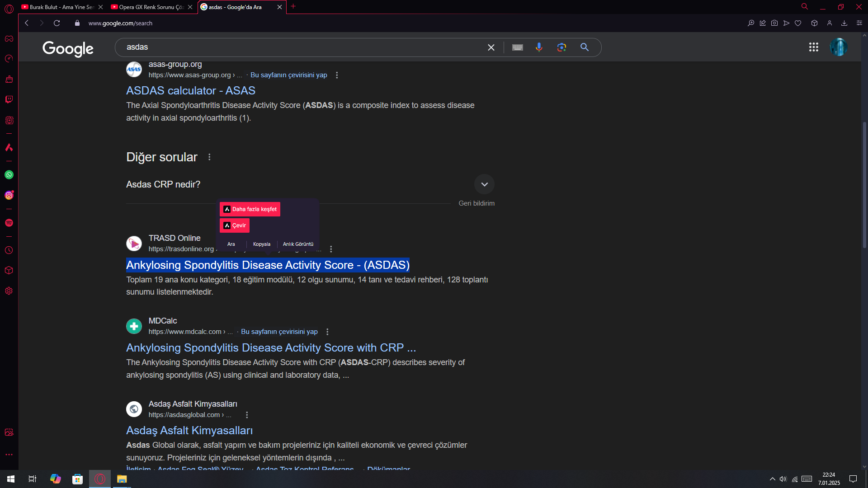Take a snapshot with the camera icon
Viewport: 868px width, 488px height.
click(x=774, y=23)
